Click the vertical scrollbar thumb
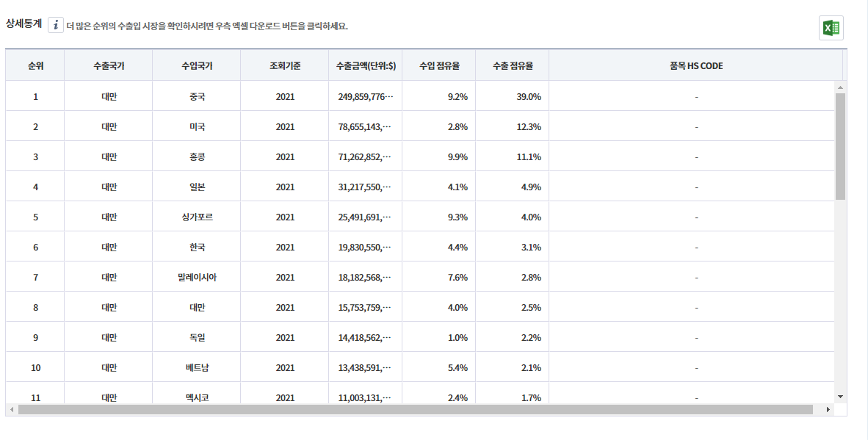Image resolution: width=868 pixels, height=440 pixels. 840,146
